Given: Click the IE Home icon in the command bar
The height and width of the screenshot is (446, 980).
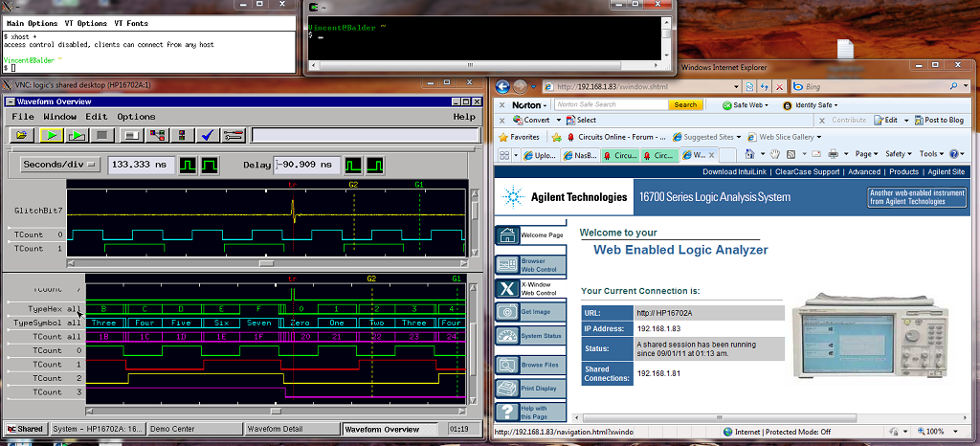Looking at the screenshot, I should point(749,154).
